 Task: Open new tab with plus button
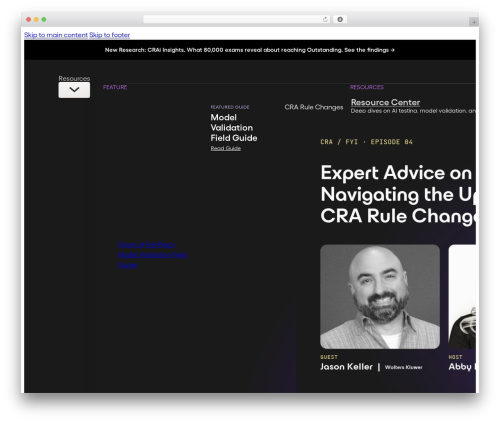click(473, 22)
